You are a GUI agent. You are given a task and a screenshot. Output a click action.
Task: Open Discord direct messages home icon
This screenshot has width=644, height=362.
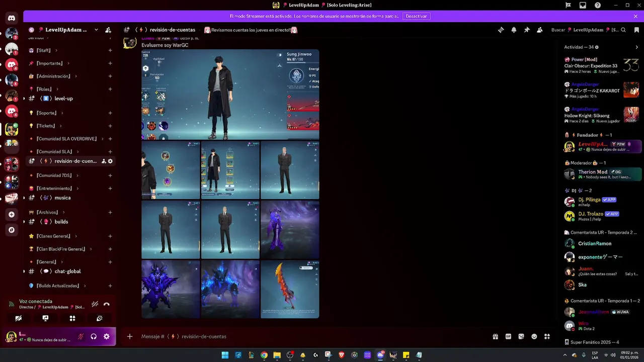(x=12, y=18)
